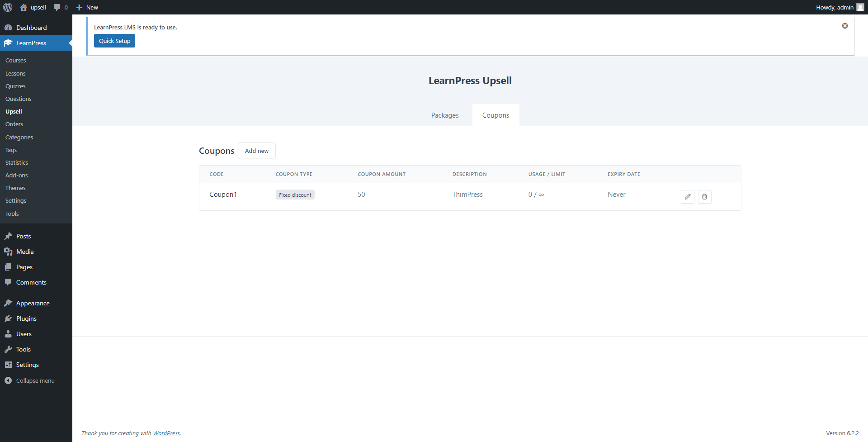
Task: Click the Quick Setup button
Action: coord(114,41)
